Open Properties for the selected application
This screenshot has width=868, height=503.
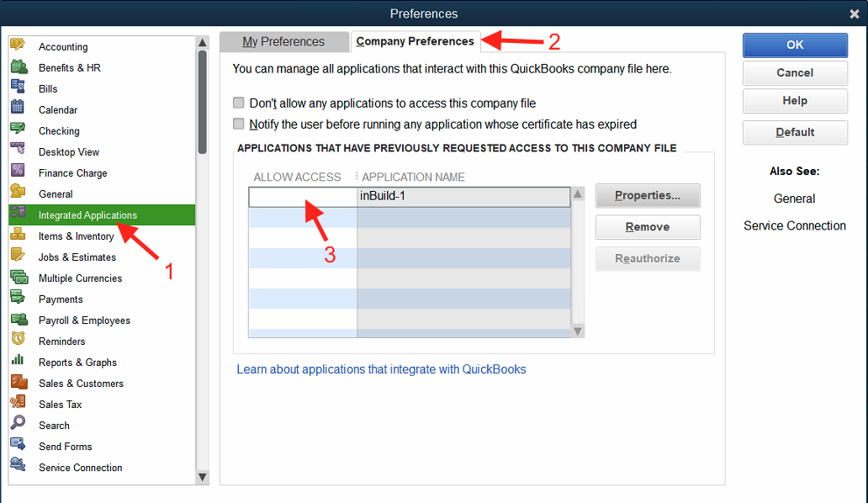(647, 196)
